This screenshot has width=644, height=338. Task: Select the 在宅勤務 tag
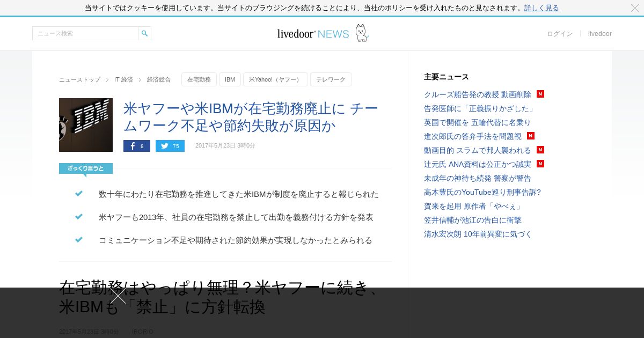pos(199,79)
